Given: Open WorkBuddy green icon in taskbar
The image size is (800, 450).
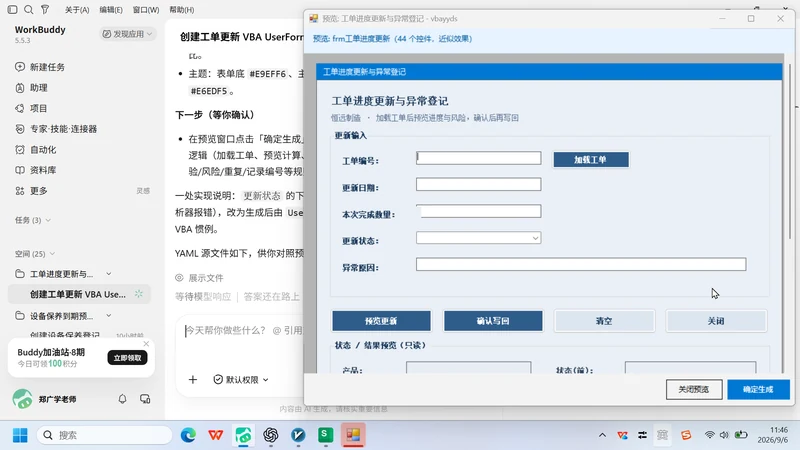Looking at the screenshot, I should tap(243, 435).
